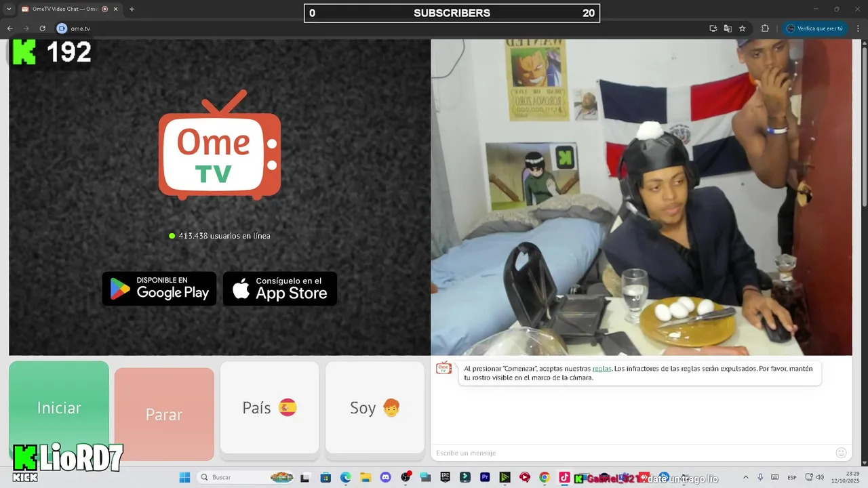
Task: Click the Parar button
Action: coord(164,414)
